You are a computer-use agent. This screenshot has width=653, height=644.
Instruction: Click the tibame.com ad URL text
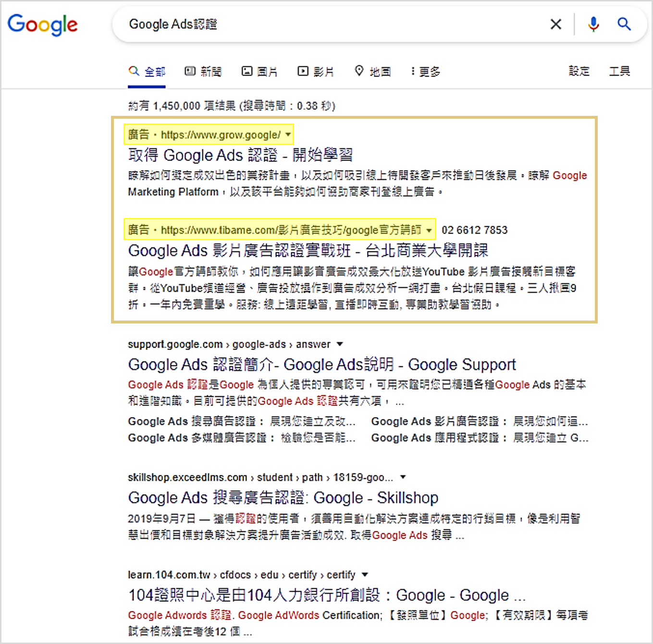pyautogui.click(x=291, y=230)
